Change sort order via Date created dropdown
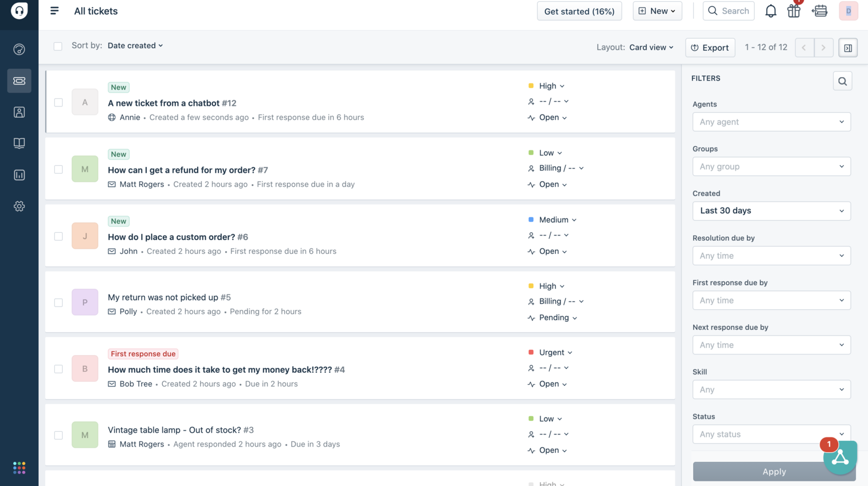 coord(135,46)
